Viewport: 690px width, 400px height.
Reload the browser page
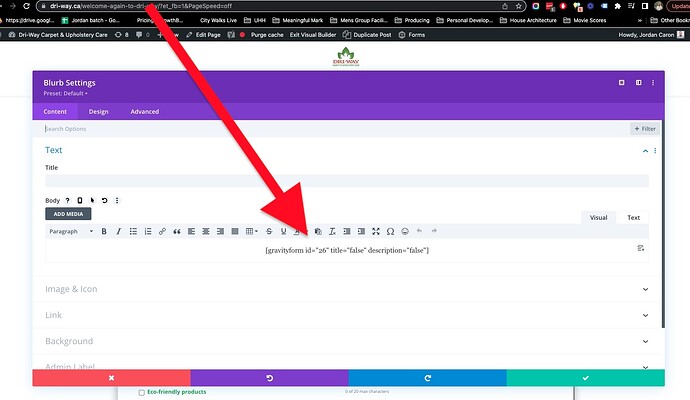(26, 6)
